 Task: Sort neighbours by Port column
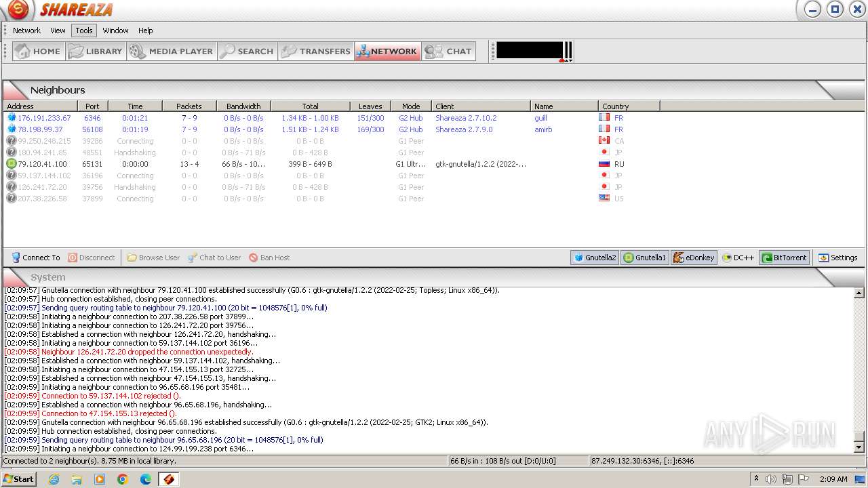pyautogui.click(x=93, y=106)
